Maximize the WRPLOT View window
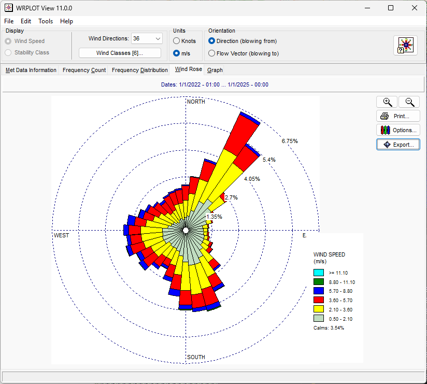This screenshot has height=384, width=427. (x=391, y=8)
